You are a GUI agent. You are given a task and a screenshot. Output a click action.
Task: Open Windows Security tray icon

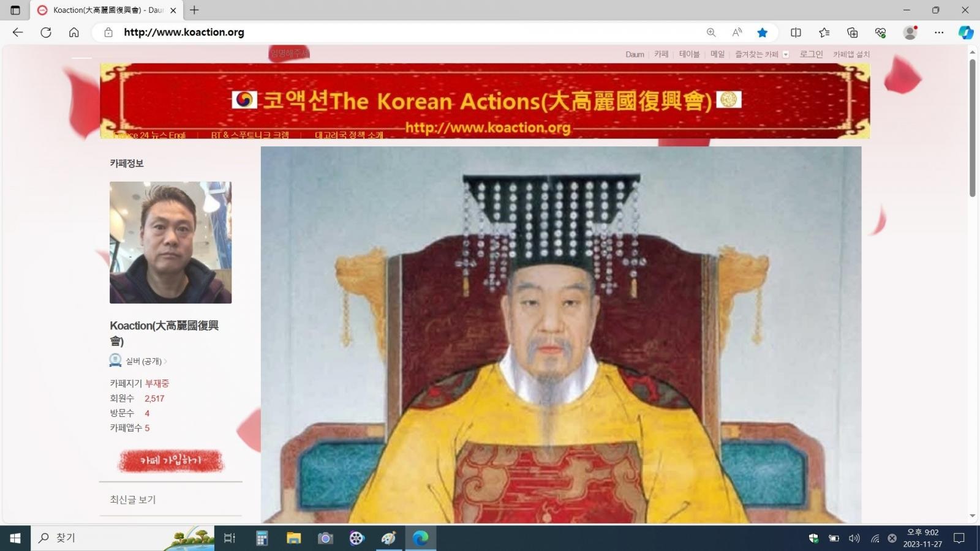pyautogui.click(x=813, y=538)
